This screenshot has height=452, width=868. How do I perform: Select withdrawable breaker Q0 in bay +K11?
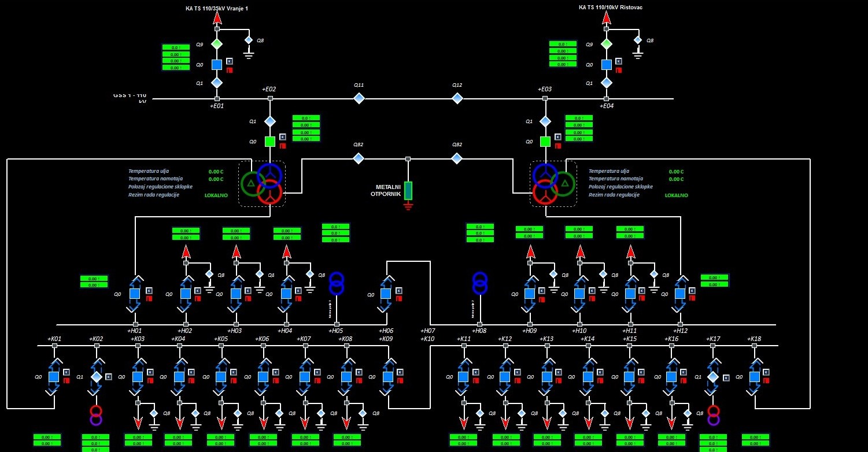click(x=463, y=377)
